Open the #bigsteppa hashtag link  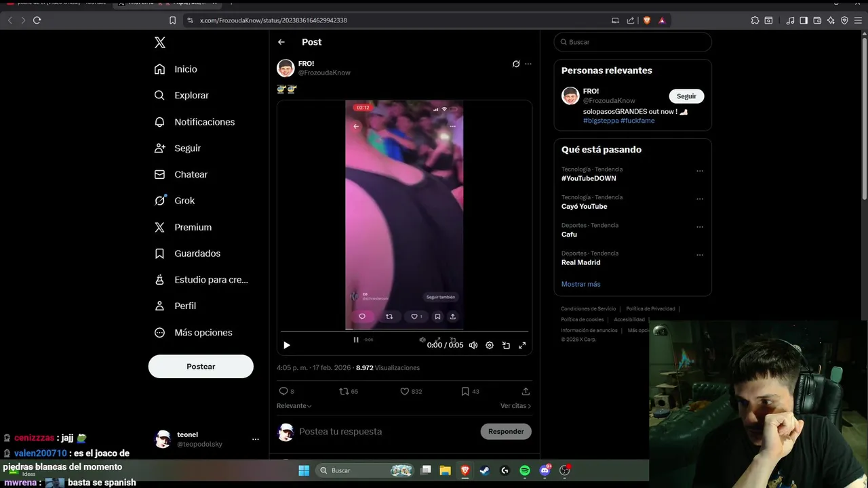point(601,121)
